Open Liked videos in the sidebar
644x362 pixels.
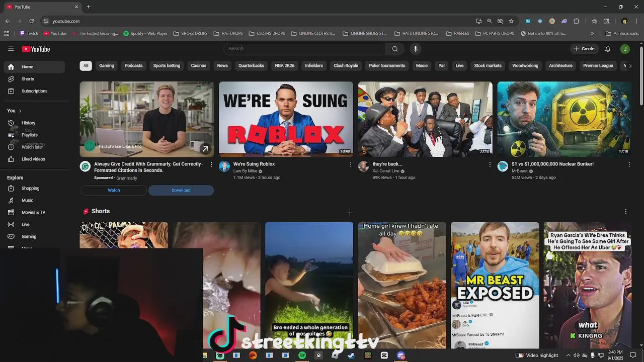(x=35, y=159)
